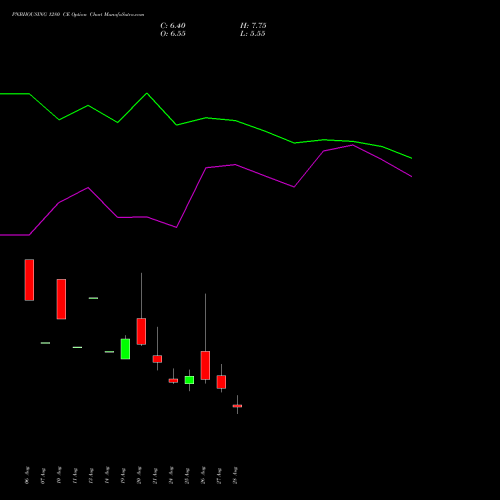Click the '28 Aug' date axis label

(x=235, y=475)
